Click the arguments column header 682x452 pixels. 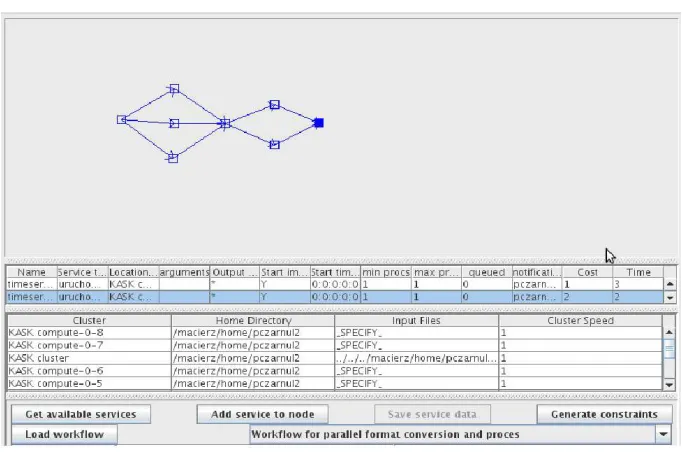coord(184,272)
